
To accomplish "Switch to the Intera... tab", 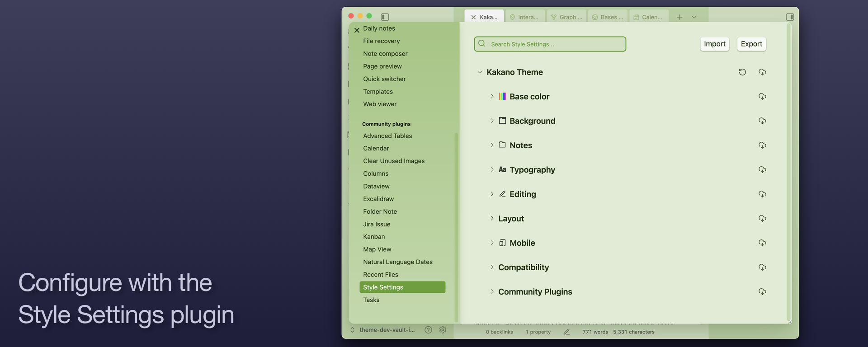I will (524, 17).
